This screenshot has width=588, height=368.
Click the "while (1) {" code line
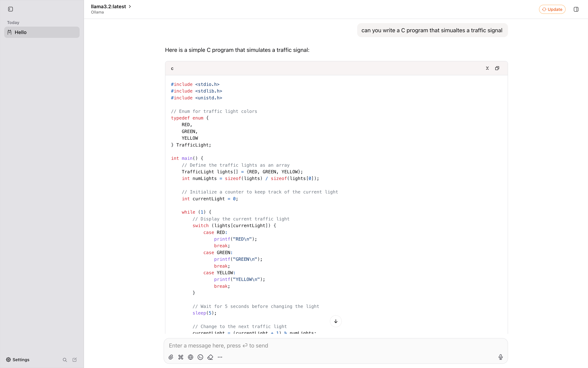197,212
